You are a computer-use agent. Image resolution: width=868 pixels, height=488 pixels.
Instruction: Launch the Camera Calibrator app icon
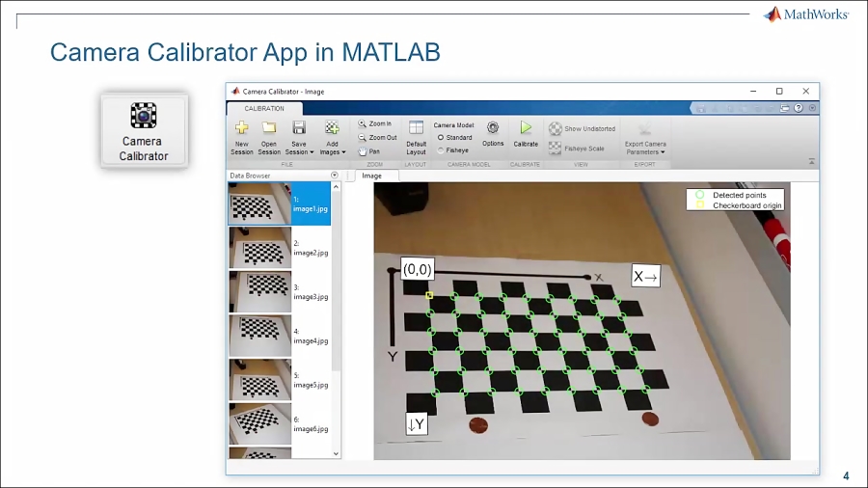click(144, 131)
